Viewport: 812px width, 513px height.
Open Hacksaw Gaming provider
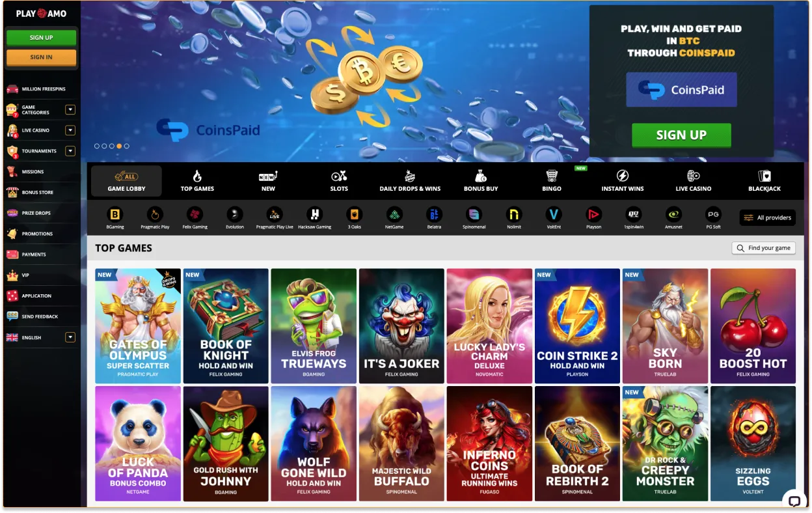[315, 214]
